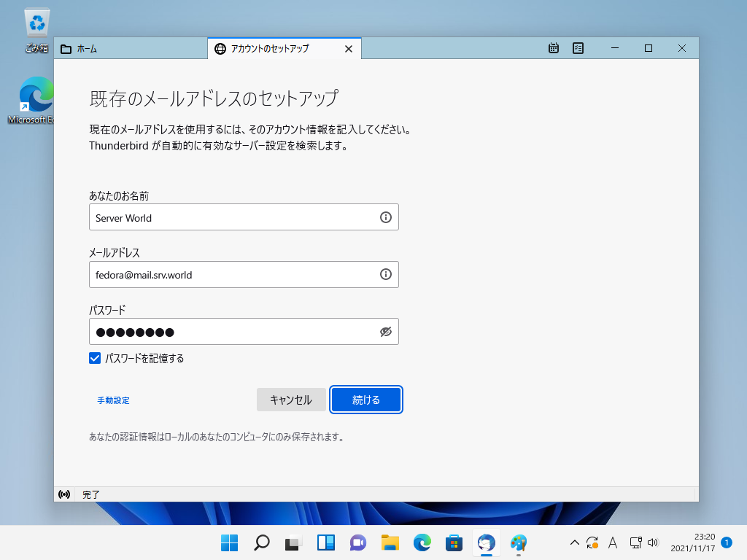Open the Calendar icon in the tab bar
Screen dimensions: 747x560
point(554,48)
